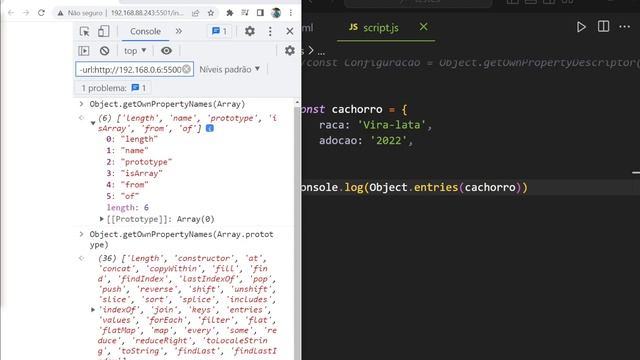Clear the console filter text
Viewport: 640px width, 360px height.
(187, 69)
